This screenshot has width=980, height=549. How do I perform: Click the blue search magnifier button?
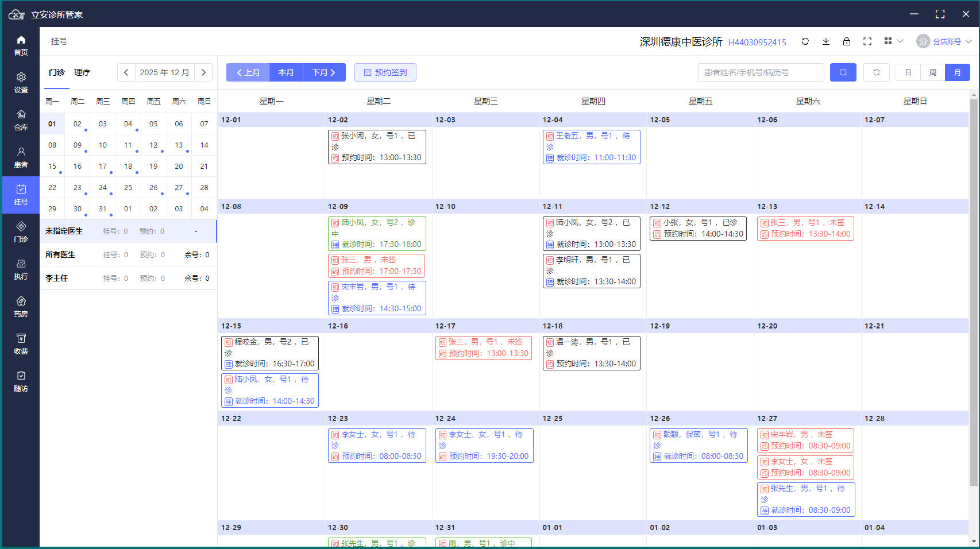tap(843, 72)
